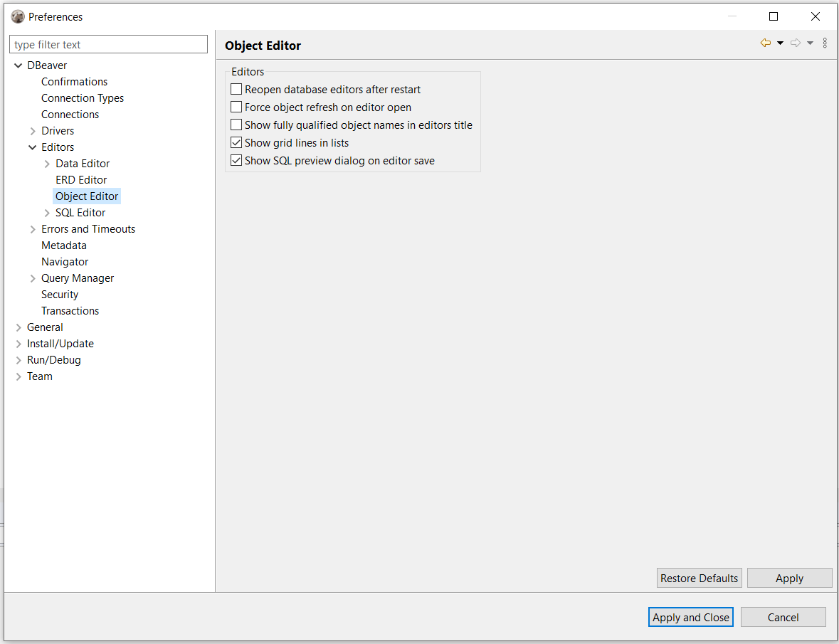Open the back history dropdown arrow
Screen dimensions: 839x644
[x=779, y=43]
